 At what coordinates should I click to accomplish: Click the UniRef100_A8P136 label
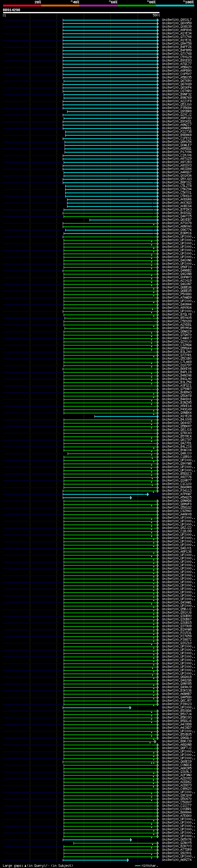pyautogui.click(x=176, y=551)
